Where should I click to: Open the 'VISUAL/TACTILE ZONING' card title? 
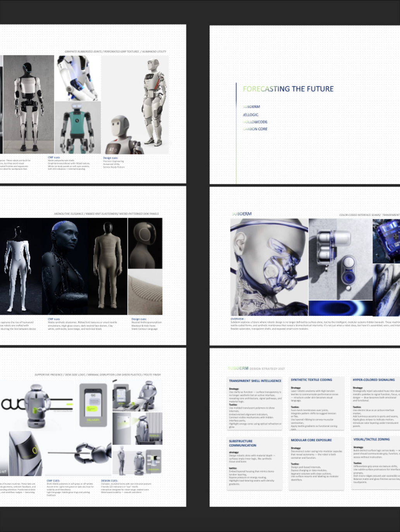371,439
